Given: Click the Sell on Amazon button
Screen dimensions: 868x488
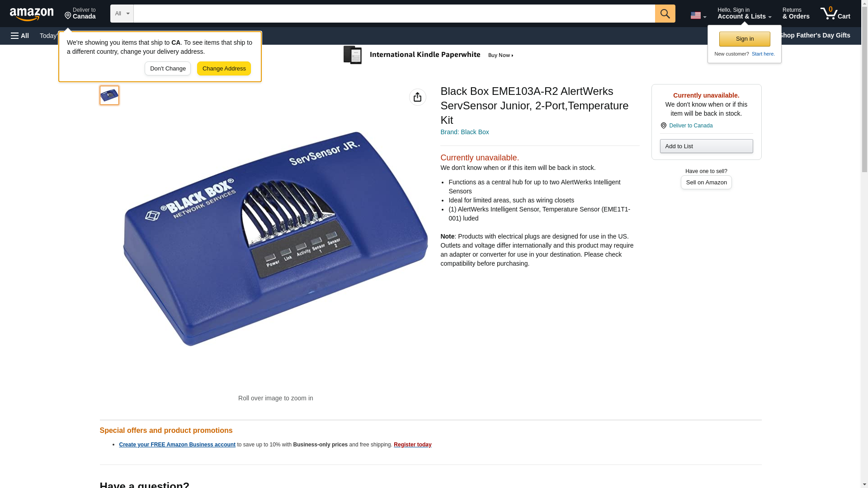Looking at the screenshot, I should (706, 182).
